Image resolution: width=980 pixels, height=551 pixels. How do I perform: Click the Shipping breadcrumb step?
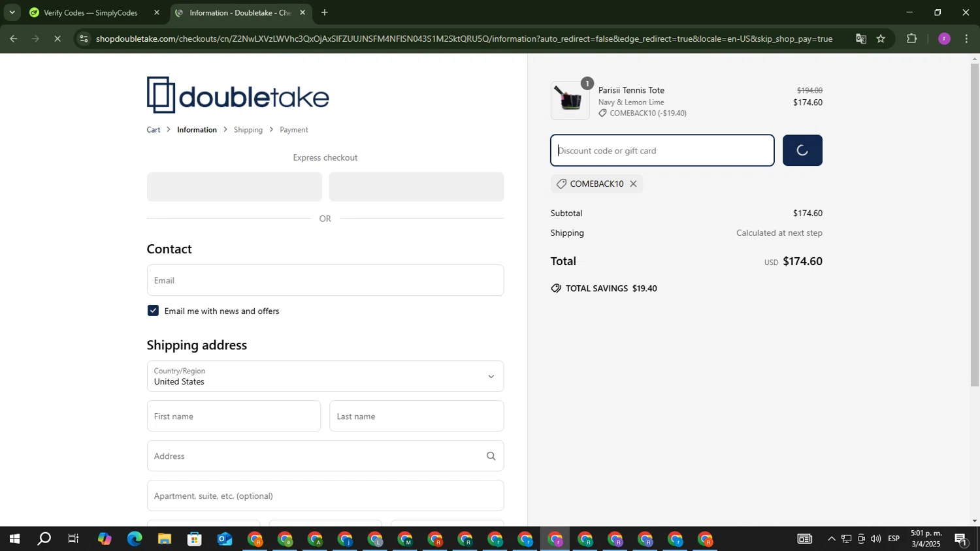point(248,130)
